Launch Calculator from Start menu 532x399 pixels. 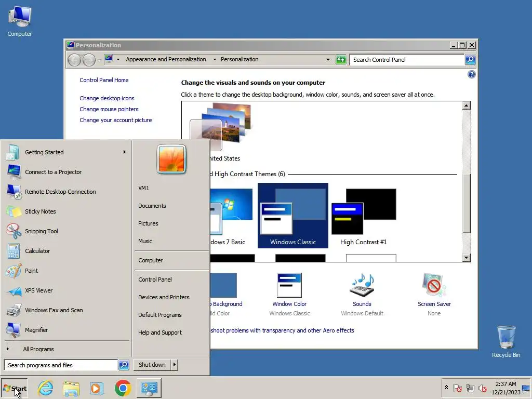[66, 251]
